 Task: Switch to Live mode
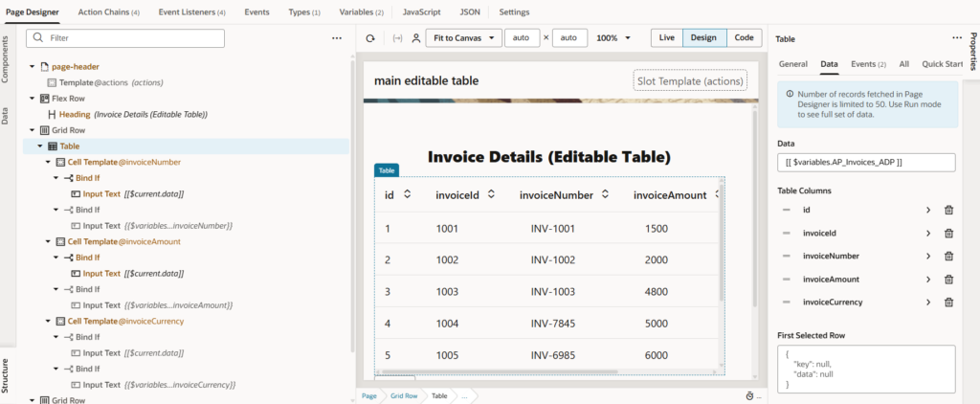click(x=666, y=38)
